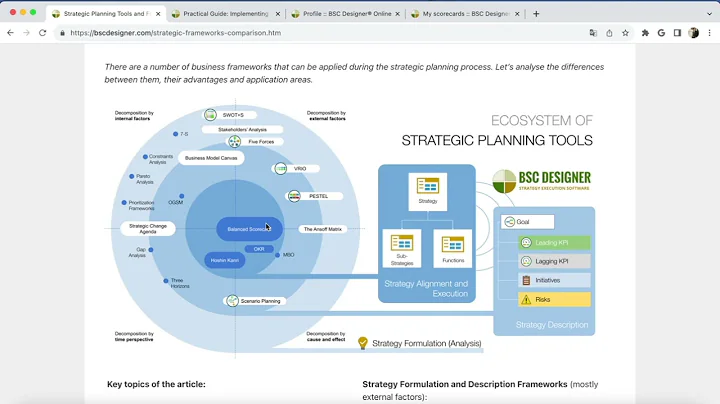Select The Ansoff Matrix label
720x404 pixels.
[323, 229]
